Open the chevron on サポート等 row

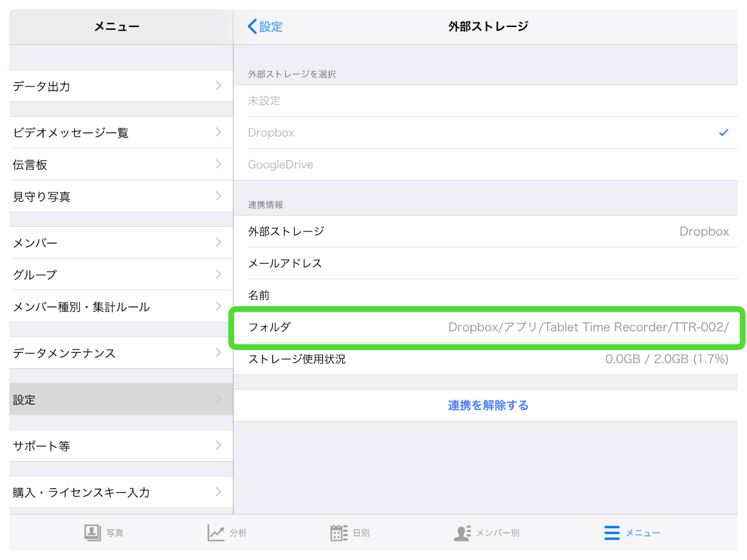point(218,445)
